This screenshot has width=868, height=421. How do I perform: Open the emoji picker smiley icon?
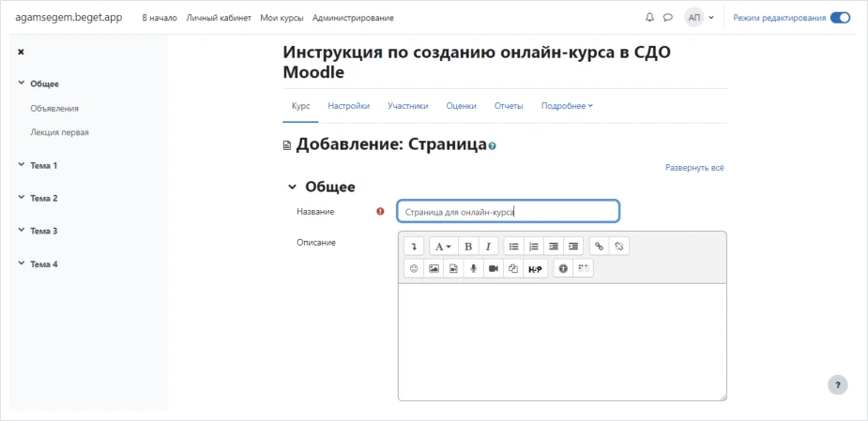tap(414, 268)
